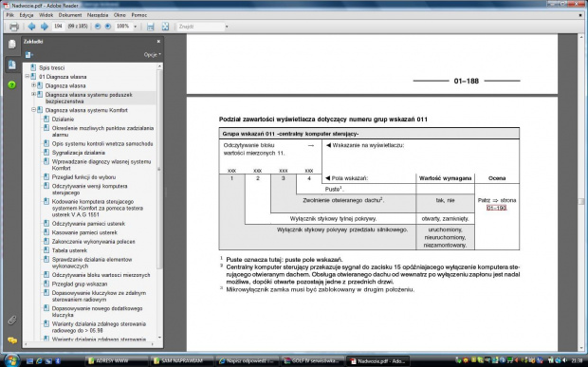The image size is (588, 367).
Task: Open the zoom percentage dropdown arrow
Action: pos(136,27)
